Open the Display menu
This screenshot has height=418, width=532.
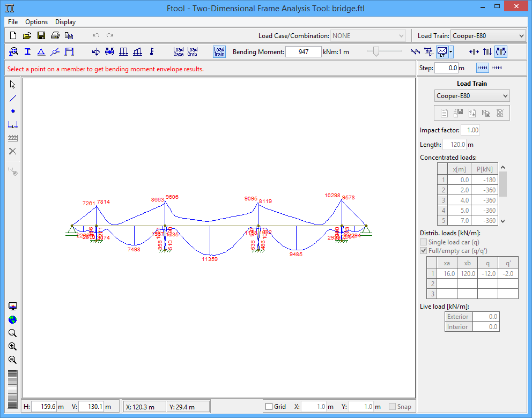(65, 22)
